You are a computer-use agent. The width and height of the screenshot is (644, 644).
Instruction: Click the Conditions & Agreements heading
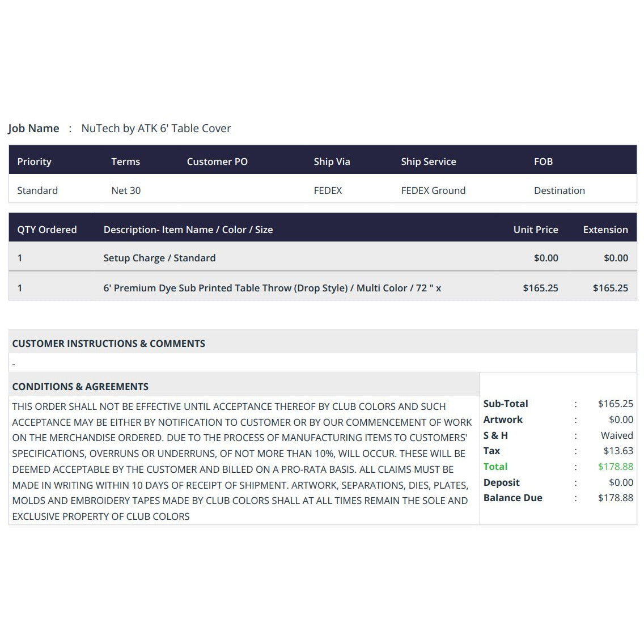80,387
